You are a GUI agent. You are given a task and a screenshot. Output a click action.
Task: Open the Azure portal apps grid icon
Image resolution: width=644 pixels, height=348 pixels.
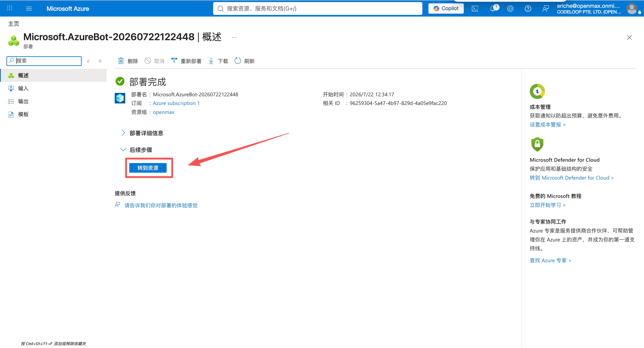(9, 8)
